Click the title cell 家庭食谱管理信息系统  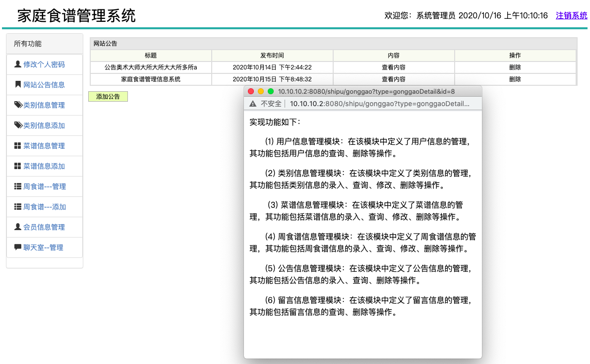151,79
